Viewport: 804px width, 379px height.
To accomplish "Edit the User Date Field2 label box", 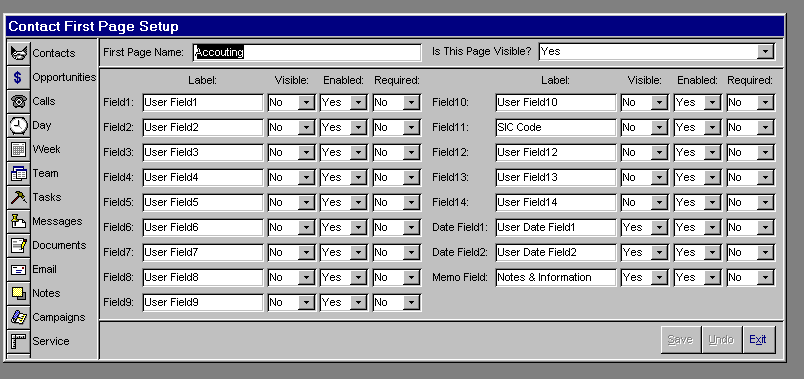I will click(x=556, y=253).
